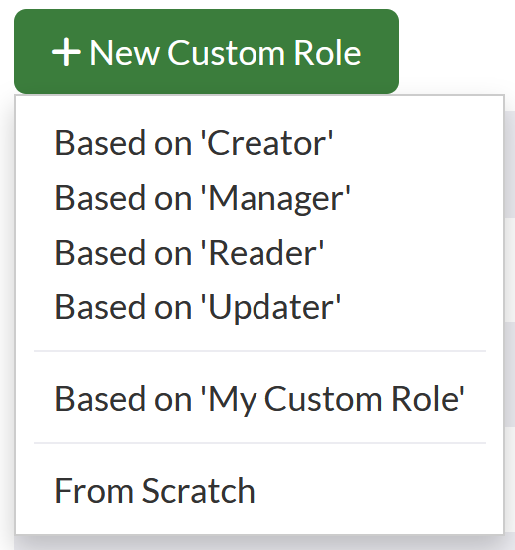This screenshot has width=515, height=550.
Task: Create a role from the Manager template
Action: pos(259,198)
